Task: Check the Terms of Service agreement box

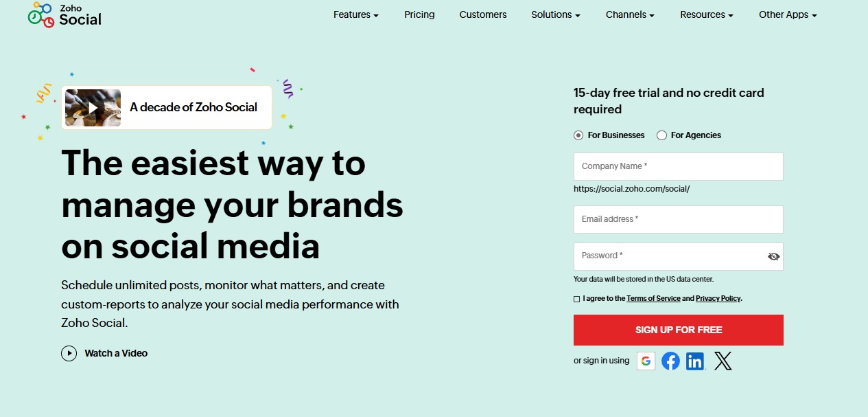Action: [x=576, y=299]
